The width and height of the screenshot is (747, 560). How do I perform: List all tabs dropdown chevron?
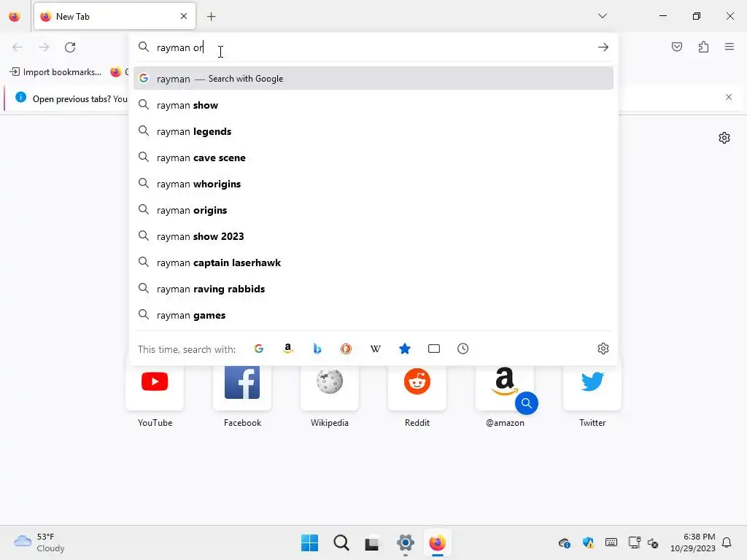pyautogui.click(x=602, y=16)
